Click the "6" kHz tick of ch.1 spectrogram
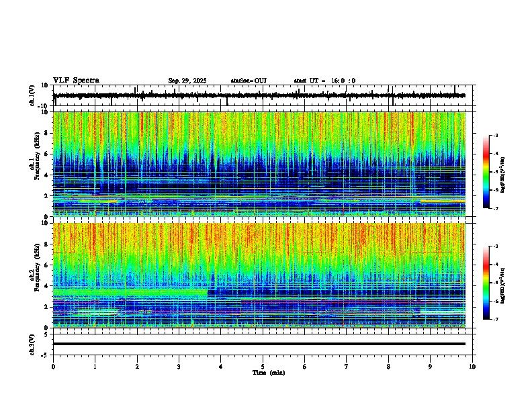 [x=47, y=154]
